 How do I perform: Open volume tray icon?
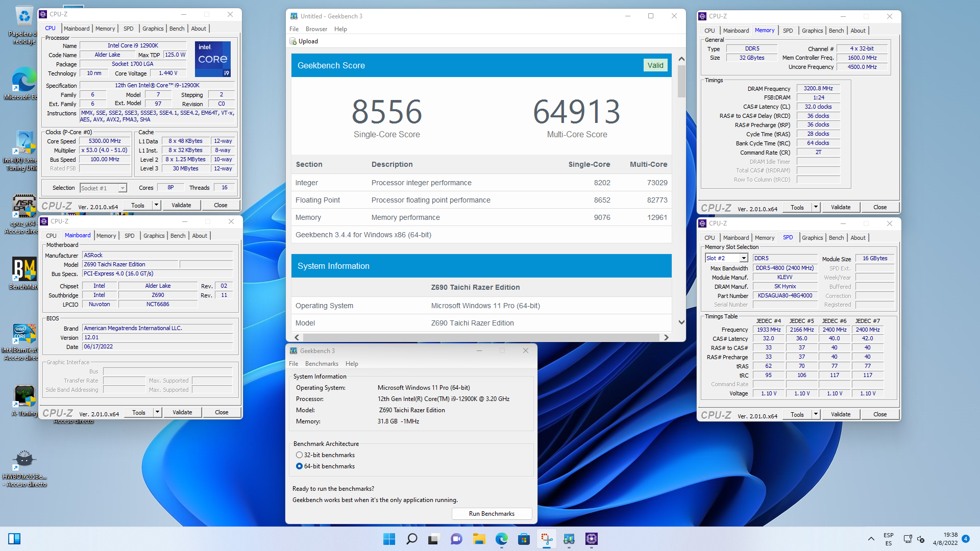click(921, 539)
